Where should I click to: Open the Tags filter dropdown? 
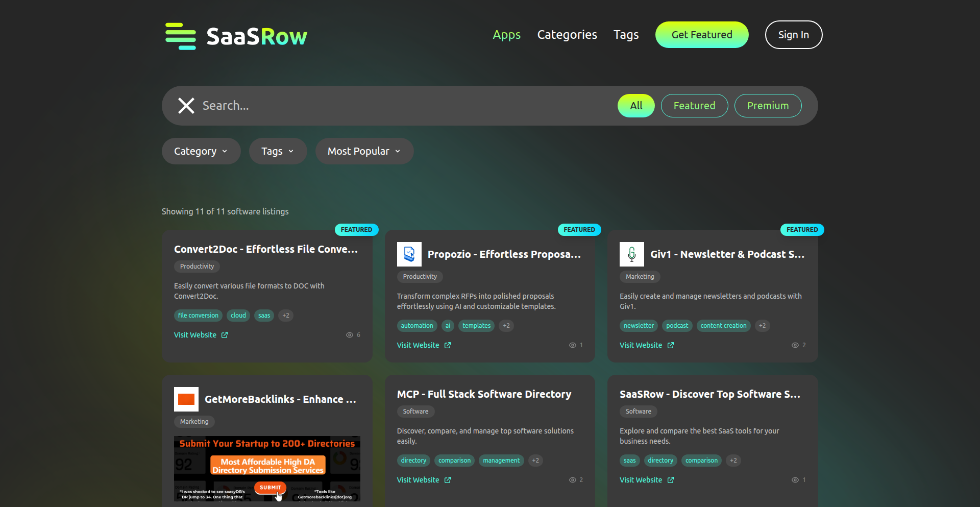[x=278, y=151]
